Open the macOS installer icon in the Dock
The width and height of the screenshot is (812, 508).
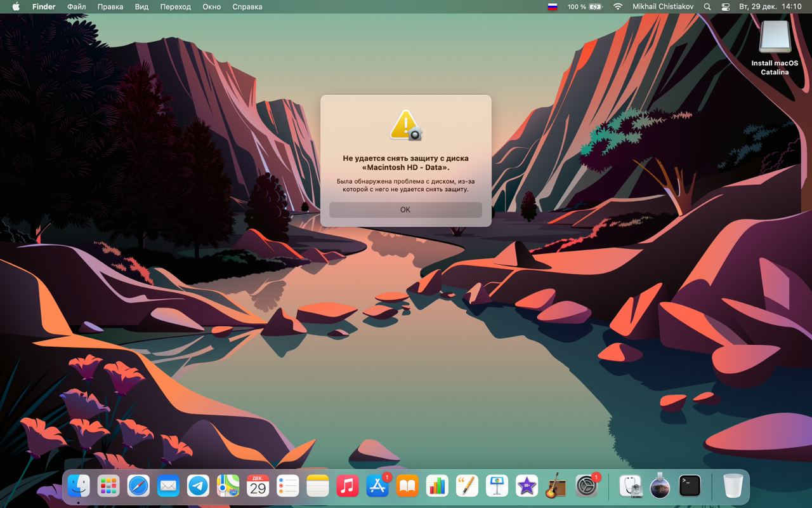[660, 486]
